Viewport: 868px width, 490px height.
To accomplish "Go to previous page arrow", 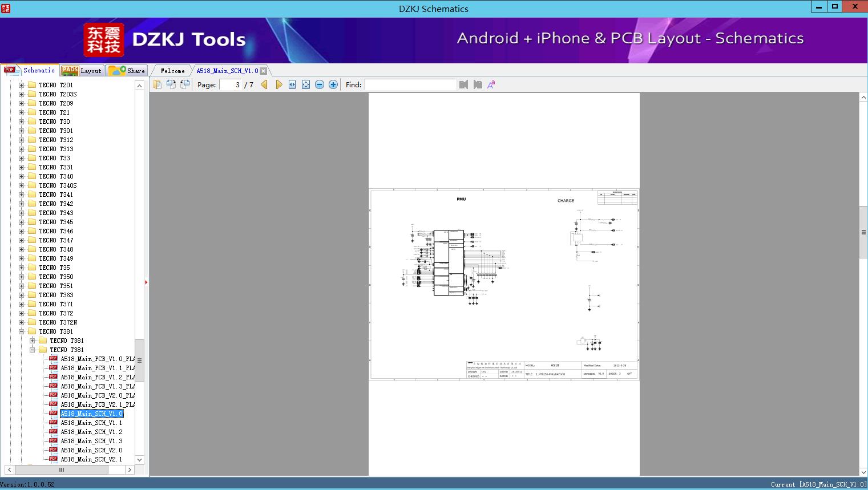I will 264,84.
